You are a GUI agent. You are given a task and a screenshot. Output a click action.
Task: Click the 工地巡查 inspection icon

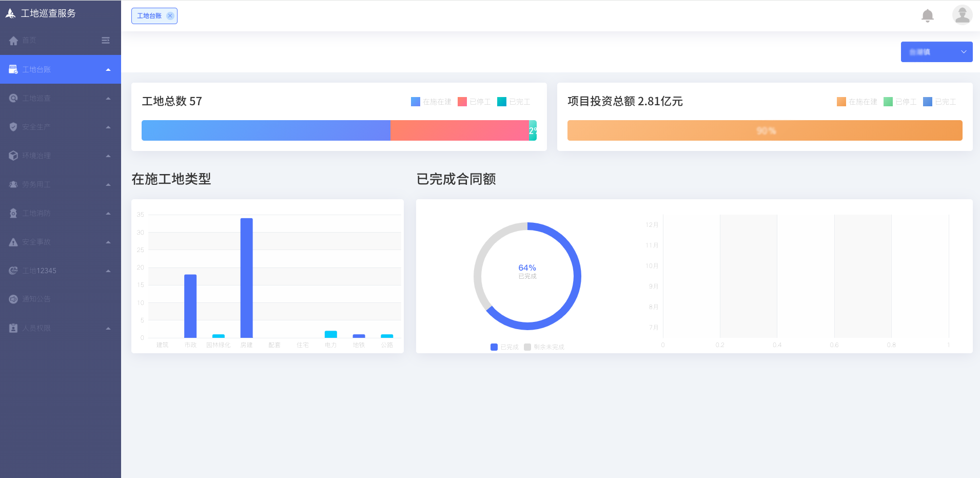13,98
